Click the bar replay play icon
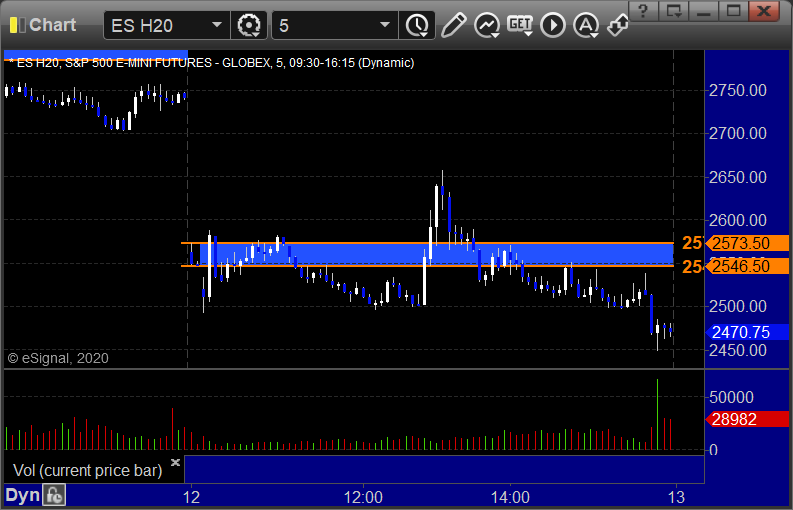 pos(553,25)
